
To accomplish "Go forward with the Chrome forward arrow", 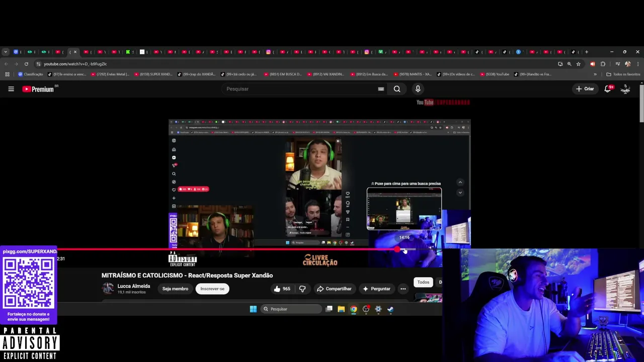I will pos(16,64).
